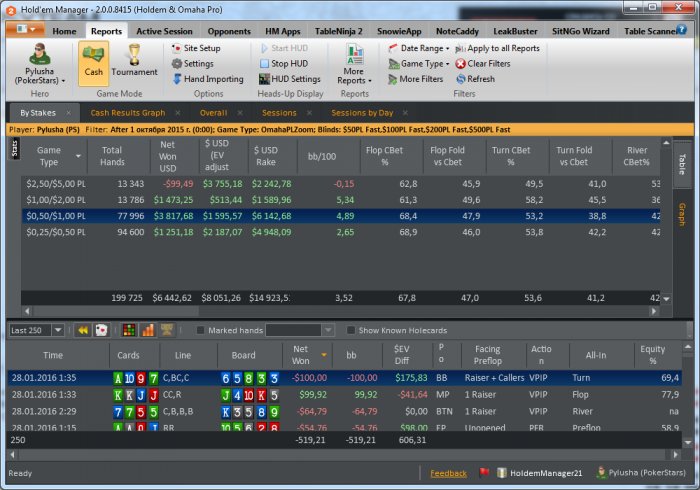Open the More Reports dropdown

tap(354, 64)
